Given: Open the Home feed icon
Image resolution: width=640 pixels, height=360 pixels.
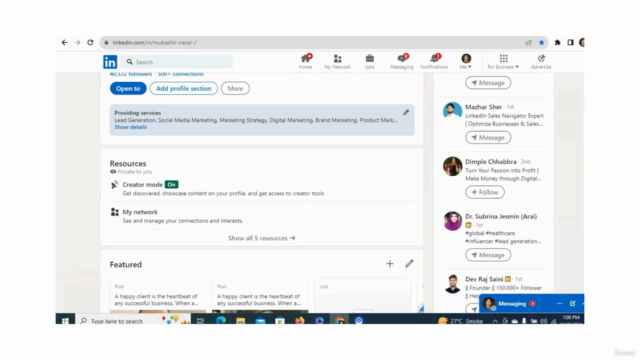Looking at the screenshot, I should coord(305,62).
